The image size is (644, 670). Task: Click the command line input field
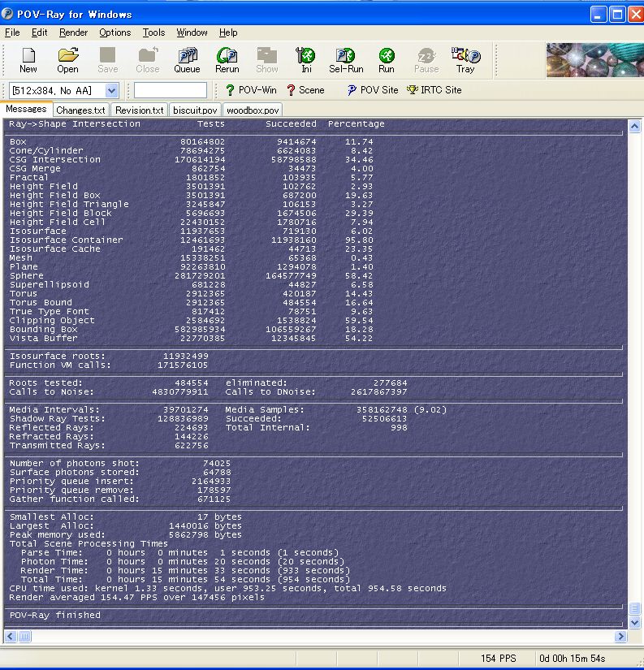click(171, 91)
